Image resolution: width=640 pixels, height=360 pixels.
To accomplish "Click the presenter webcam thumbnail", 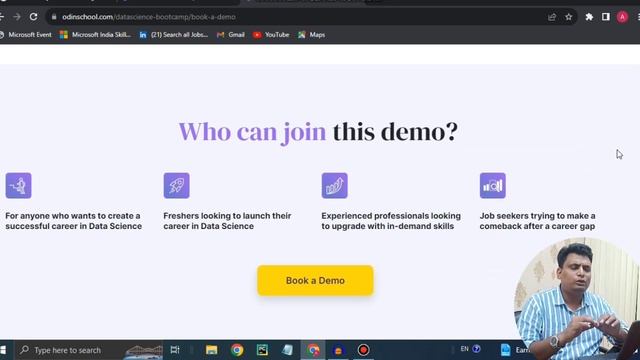I will point(577,299).
